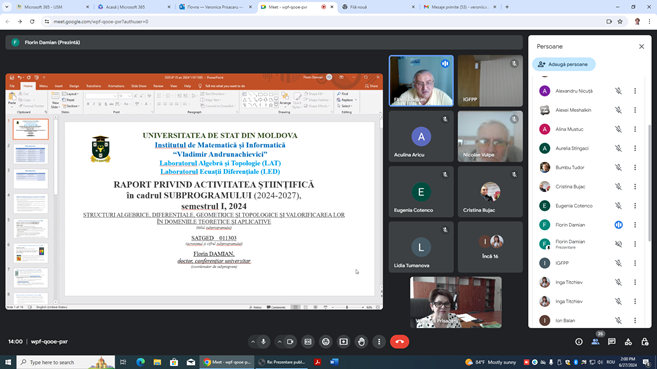
Task: Leave the call with red hang-up button
Action: 399,342
